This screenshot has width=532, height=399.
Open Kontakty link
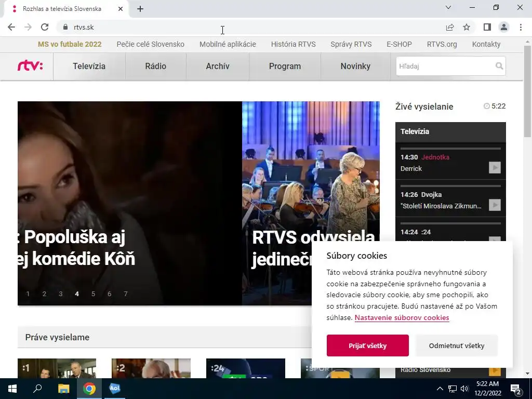coord(486,44)
